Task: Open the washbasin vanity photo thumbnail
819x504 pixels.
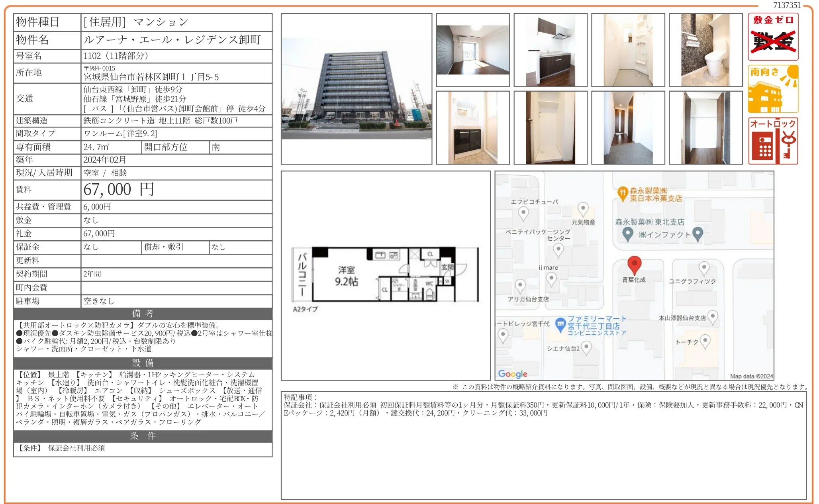Action: coord(473,127)
